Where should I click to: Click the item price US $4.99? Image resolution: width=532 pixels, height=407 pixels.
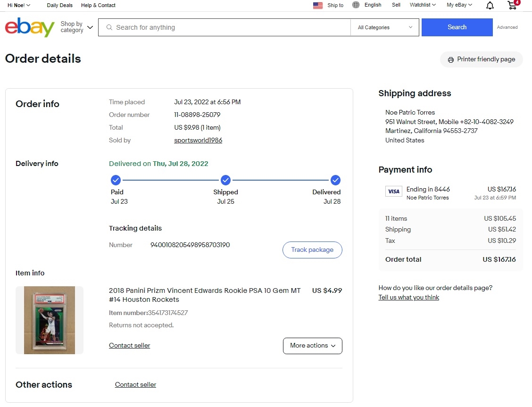coord(327,291)
